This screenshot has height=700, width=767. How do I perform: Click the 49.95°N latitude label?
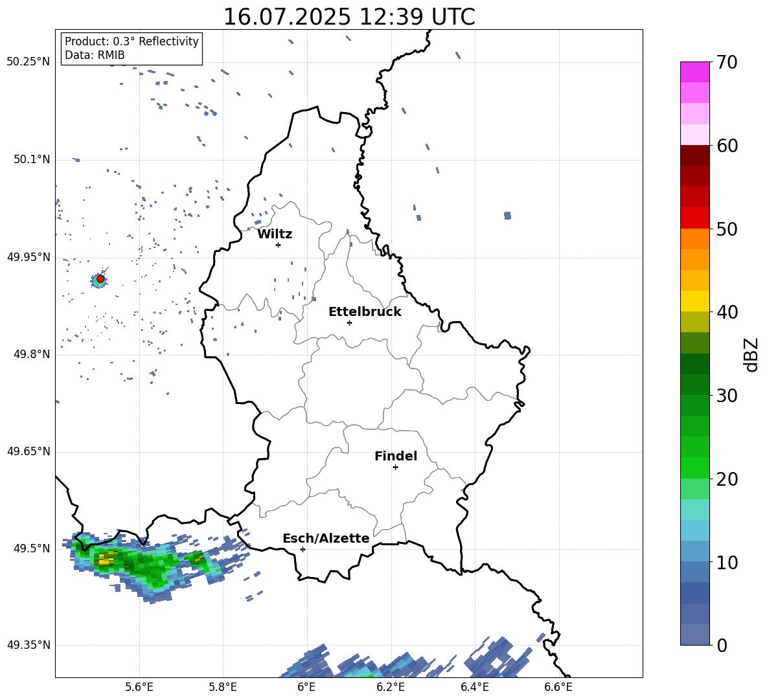click(29, 257)
